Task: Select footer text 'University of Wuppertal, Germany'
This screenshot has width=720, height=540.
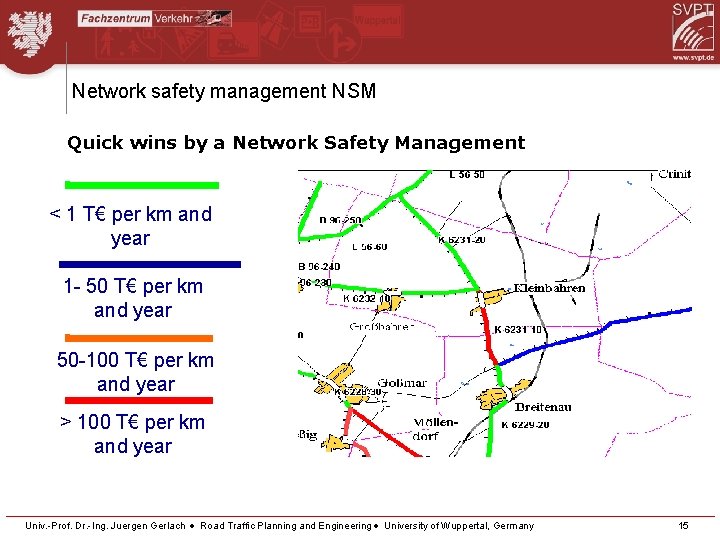Action: tap(459, 526)
